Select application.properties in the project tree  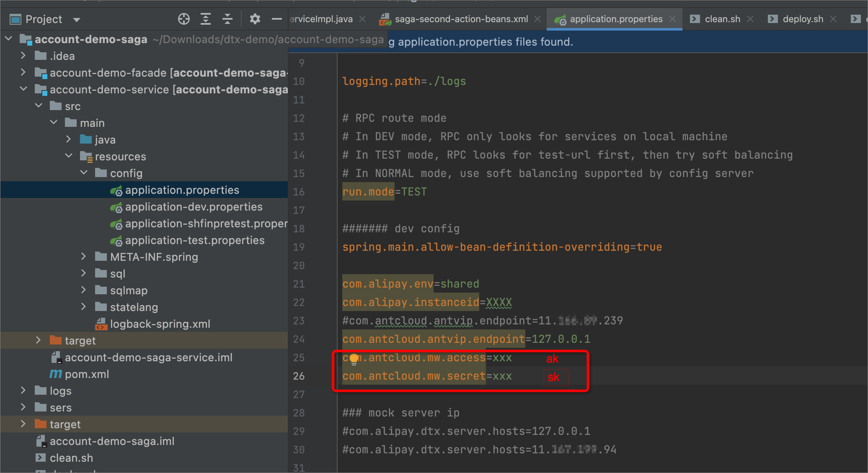coord(144,190)
